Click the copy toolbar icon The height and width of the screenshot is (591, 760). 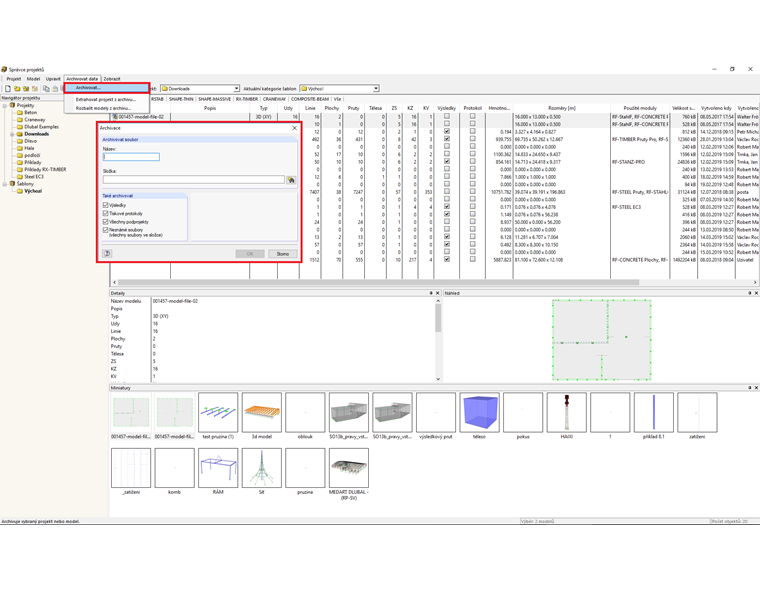46,89
